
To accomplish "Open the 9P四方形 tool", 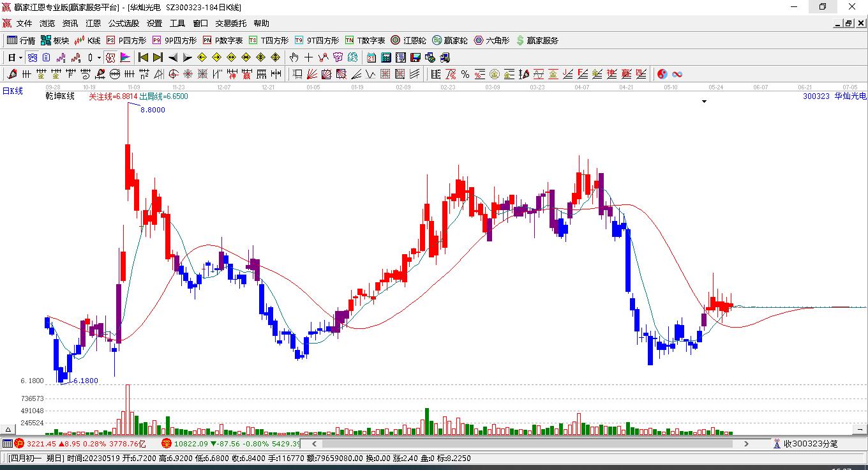I will tap(174, 40).
